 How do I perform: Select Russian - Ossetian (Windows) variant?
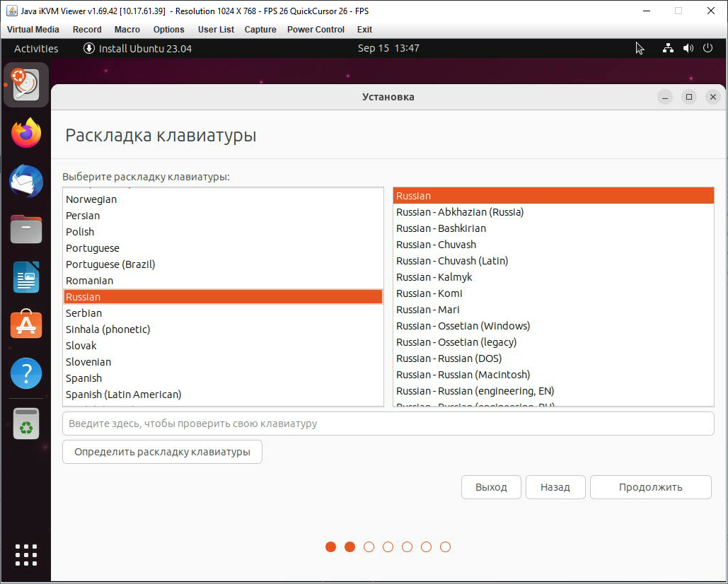pyautogui.click(x=553, y=326)
